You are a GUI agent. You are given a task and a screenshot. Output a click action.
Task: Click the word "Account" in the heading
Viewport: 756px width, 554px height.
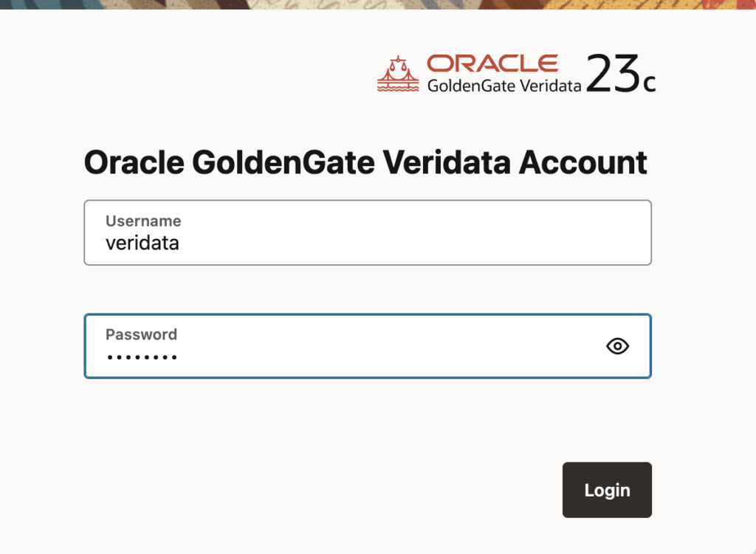583,162
